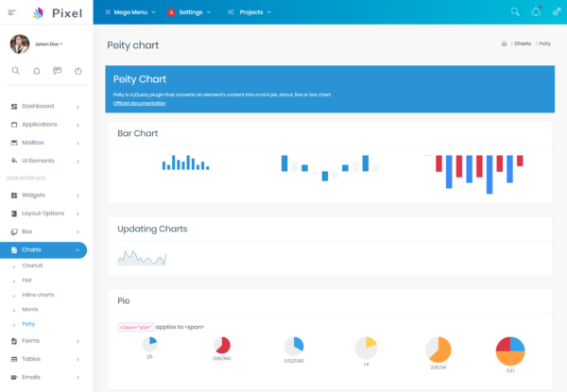Click the sidebar search icon under profile
Image resolution: width=567 pixels, height=392 pixels.
pos(15,71)
